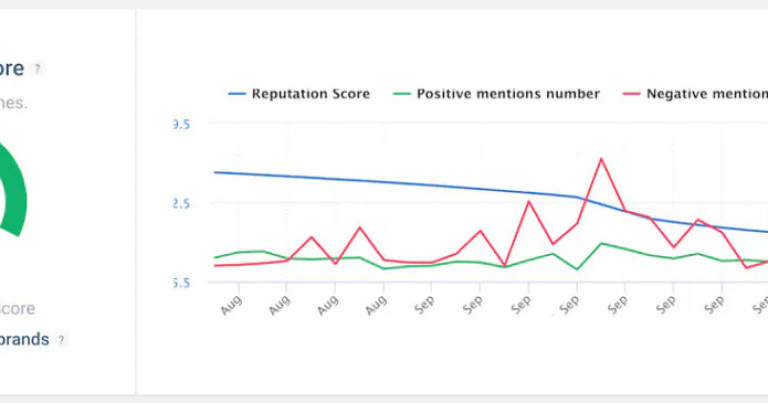The height and width of the screenshot is (403, 768).
Task: Click the 3.5 y-axis label
Action: (x=181, y=124)
